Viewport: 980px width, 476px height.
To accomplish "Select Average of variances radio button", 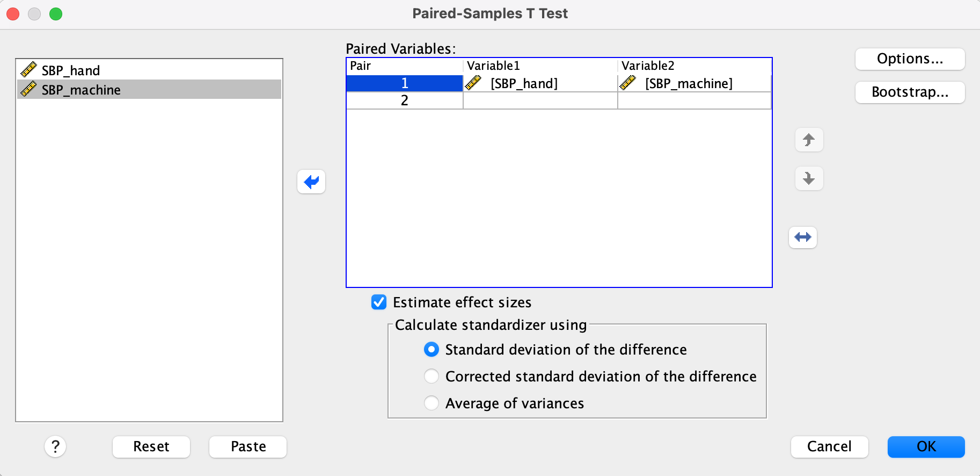I will coord(432,403).
